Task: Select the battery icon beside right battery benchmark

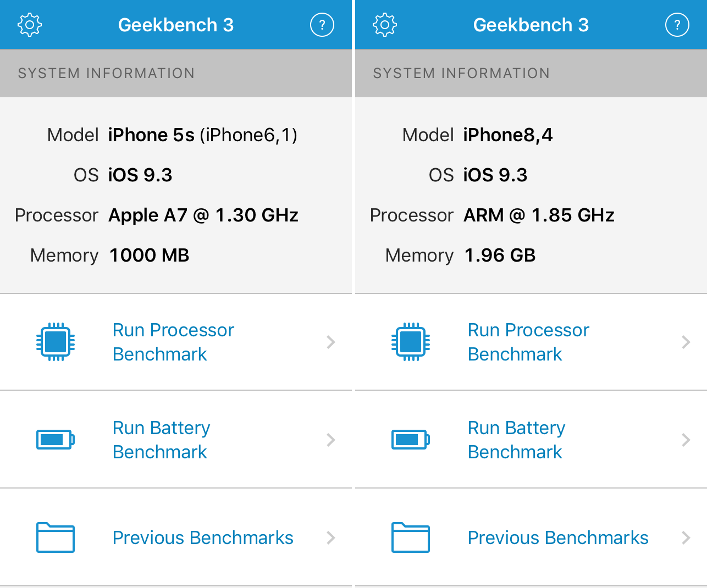Action: (410, 440)
